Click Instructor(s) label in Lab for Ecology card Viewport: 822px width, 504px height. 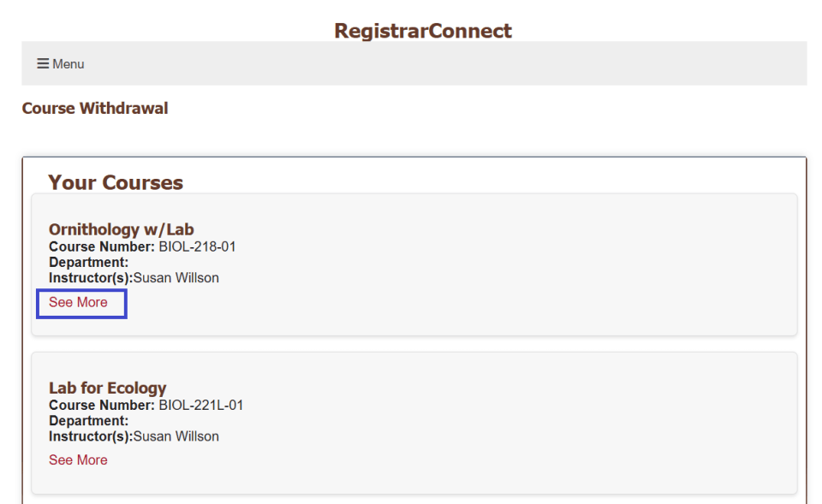[x=91, y=436]
